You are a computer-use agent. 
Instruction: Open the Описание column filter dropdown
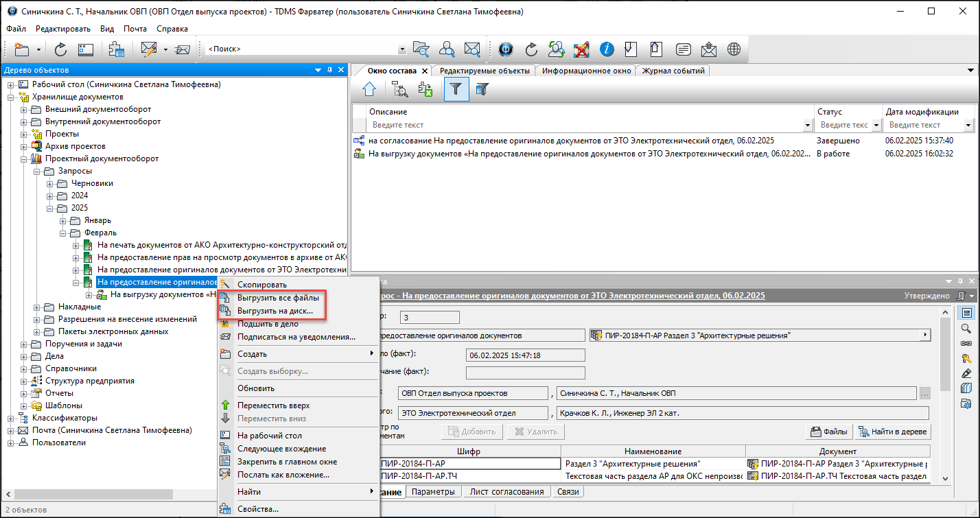(x=807, y=126)
